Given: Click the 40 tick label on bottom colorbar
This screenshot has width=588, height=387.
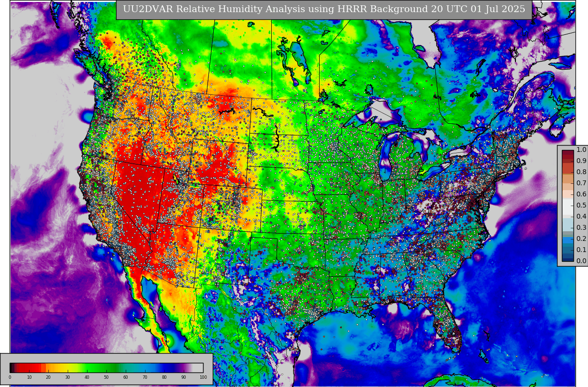Looking at the screenshot, I should (x=87, y=377).
